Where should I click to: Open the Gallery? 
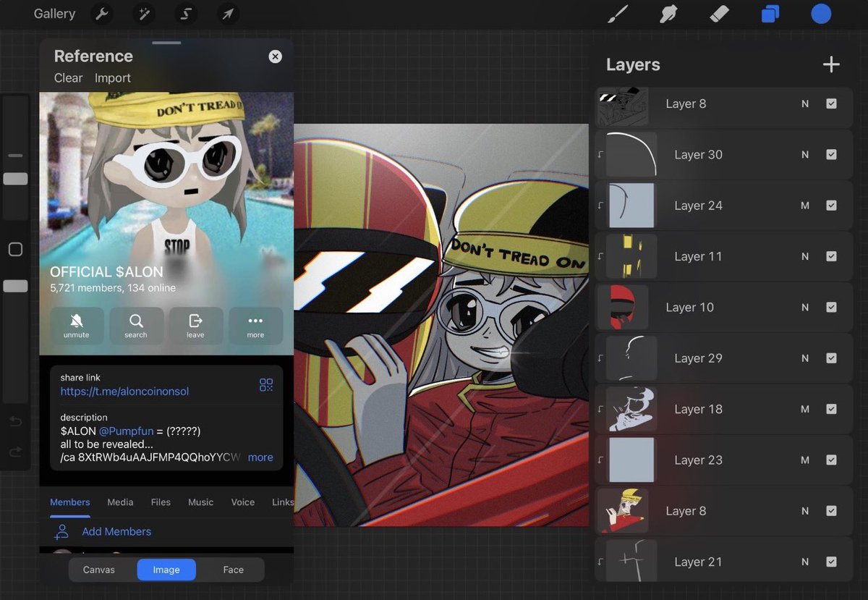click(x=54, y=14)
